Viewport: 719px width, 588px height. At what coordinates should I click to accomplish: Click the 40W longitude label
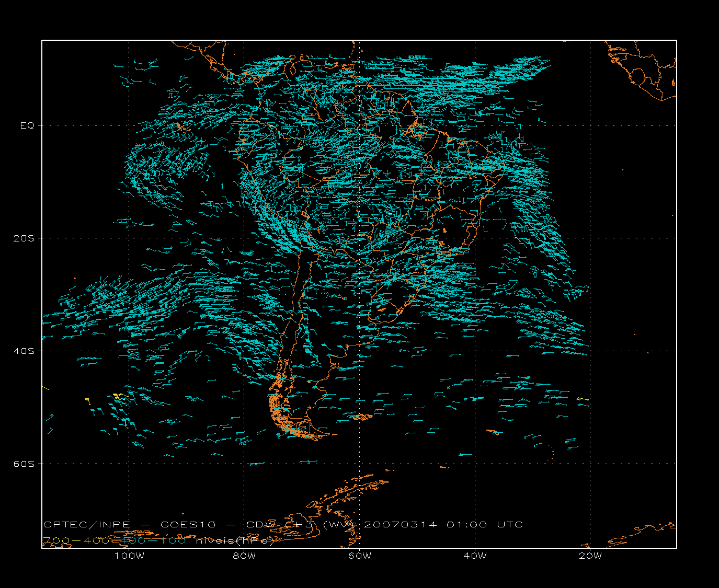click(475, 556)
